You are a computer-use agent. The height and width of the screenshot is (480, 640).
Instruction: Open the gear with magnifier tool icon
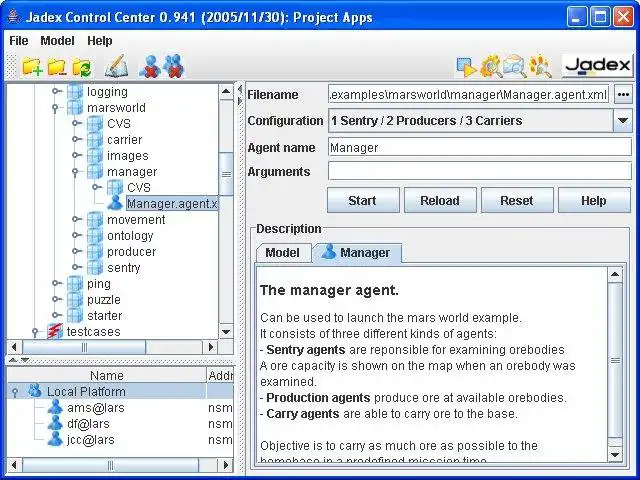(491, 66)
